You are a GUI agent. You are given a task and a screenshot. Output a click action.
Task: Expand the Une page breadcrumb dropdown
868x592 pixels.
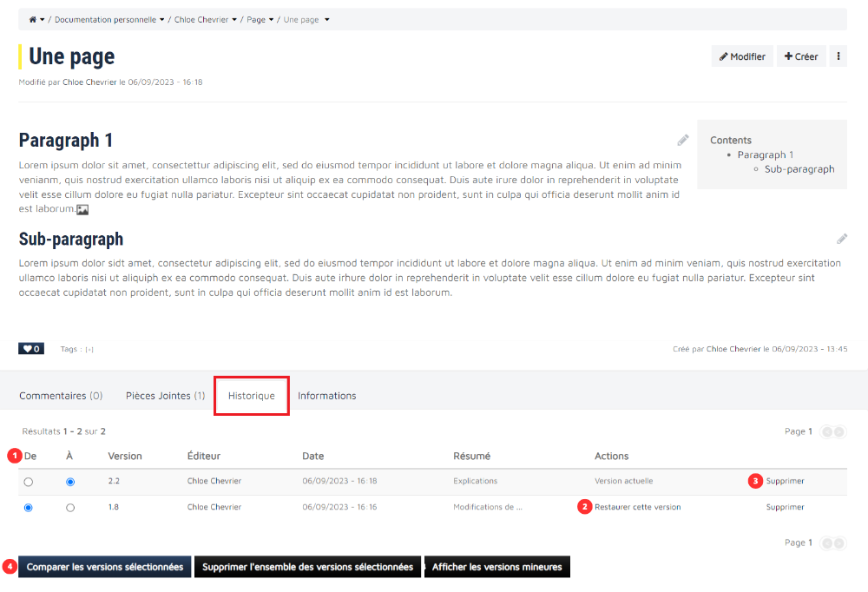click(326, 20)
